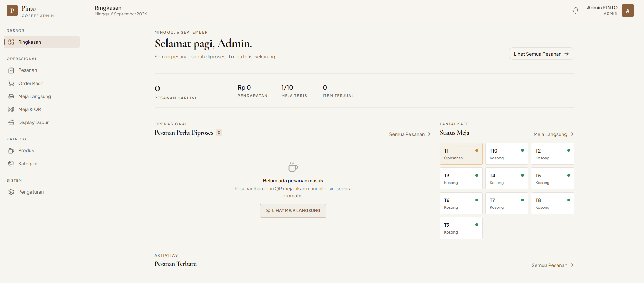Select table card T1 with 0 pesanan

pos(461,154)
